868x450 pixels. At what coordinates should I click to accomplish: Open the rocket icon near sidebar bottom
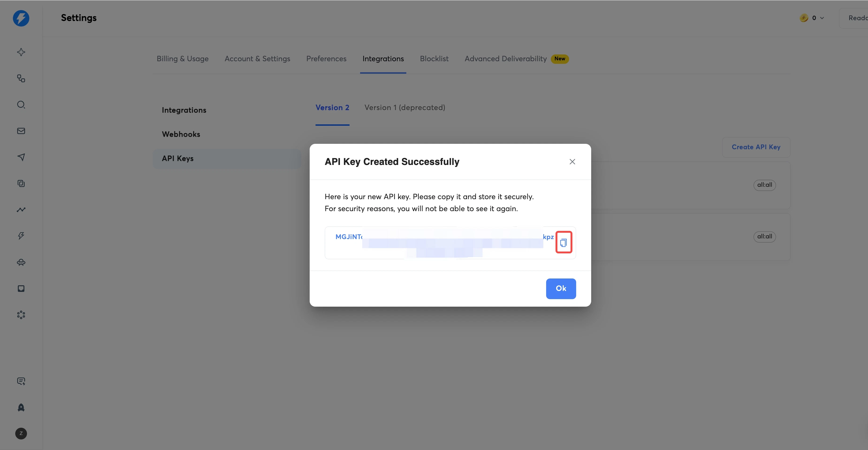[21, 408]
